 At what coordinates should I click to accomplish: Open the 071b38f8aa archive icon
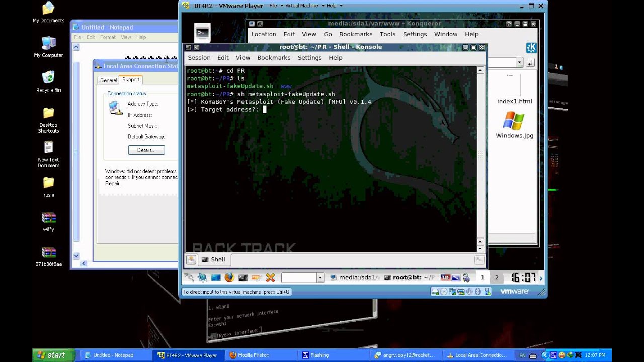tap(48, 252)
